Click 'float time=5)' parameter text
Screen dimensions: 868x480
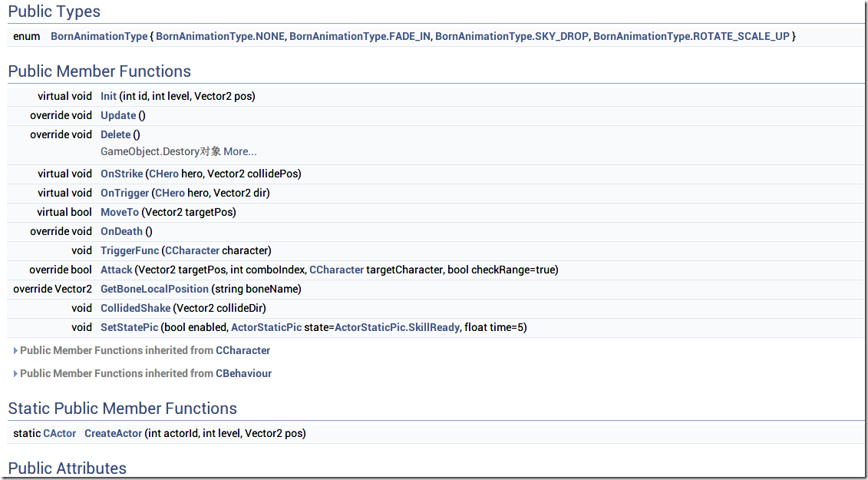(496, 328)
